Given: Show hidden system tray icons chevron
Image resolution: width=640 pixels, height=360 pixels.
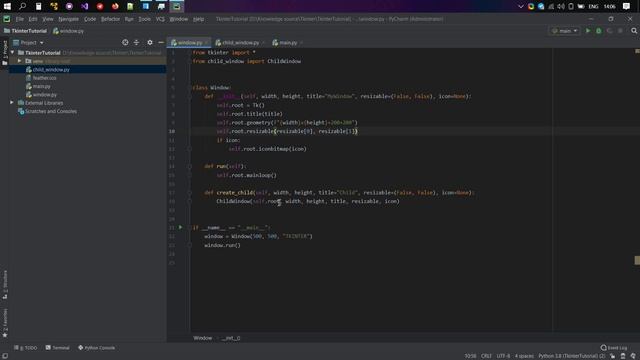Looking at the screenshot, I should [x=520, y=6].
